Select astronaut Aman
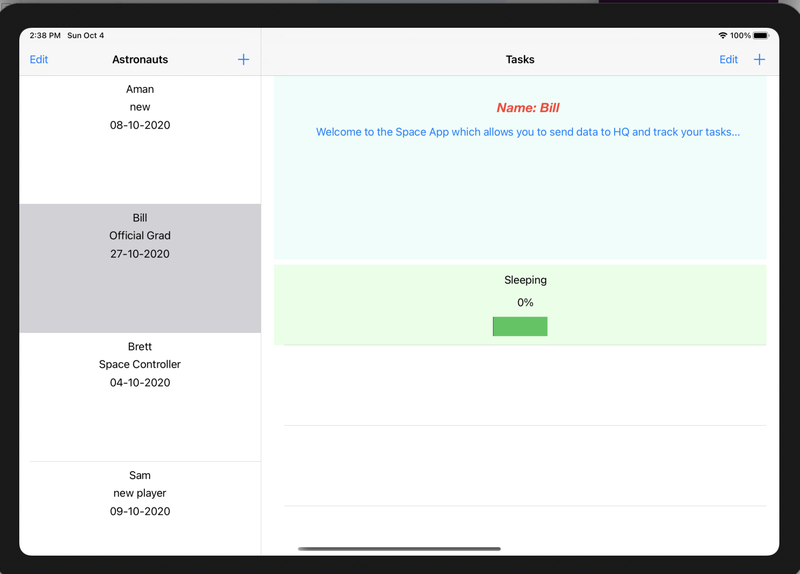Image resolution: width=800 pixels, height=574 pixels. [140, 140]
